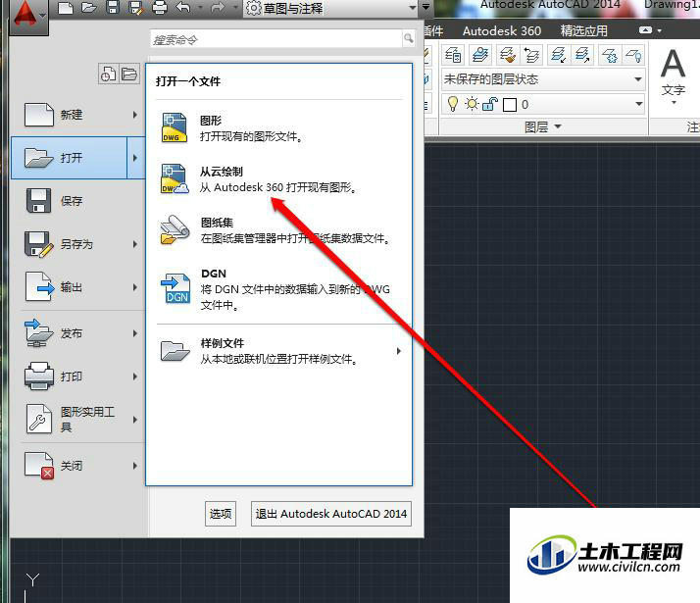Screen dimensions: 700x603
Task: Expand the 图层 panel title arrow
Action: pos(558,126)
